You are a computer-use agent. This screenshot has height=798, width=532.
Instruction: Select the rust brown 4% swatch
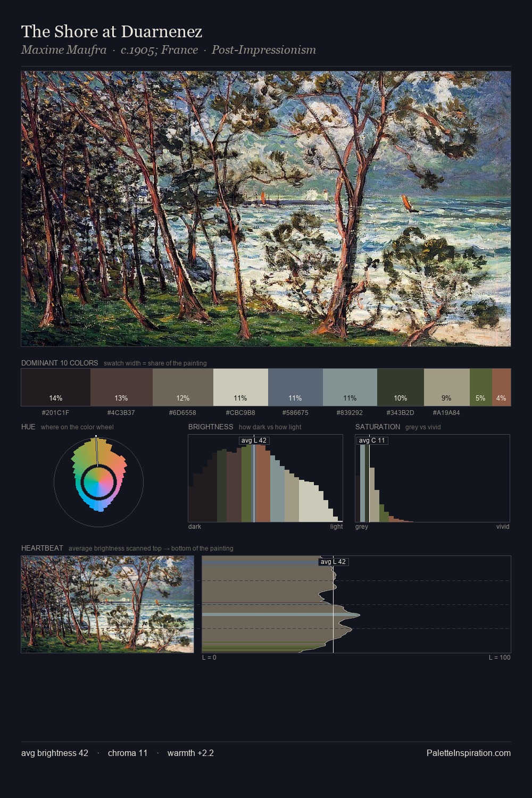pyautogui.click(x=501, y=387)
